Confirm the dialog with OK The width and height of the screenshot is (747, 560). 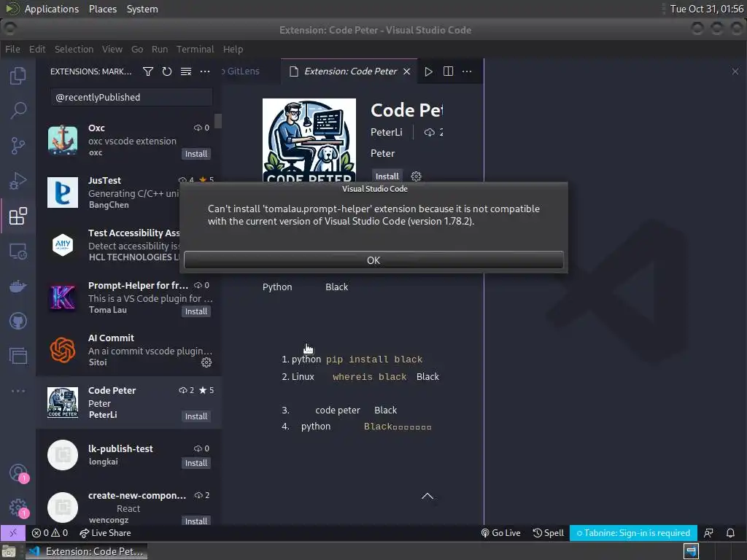[373, 260]
